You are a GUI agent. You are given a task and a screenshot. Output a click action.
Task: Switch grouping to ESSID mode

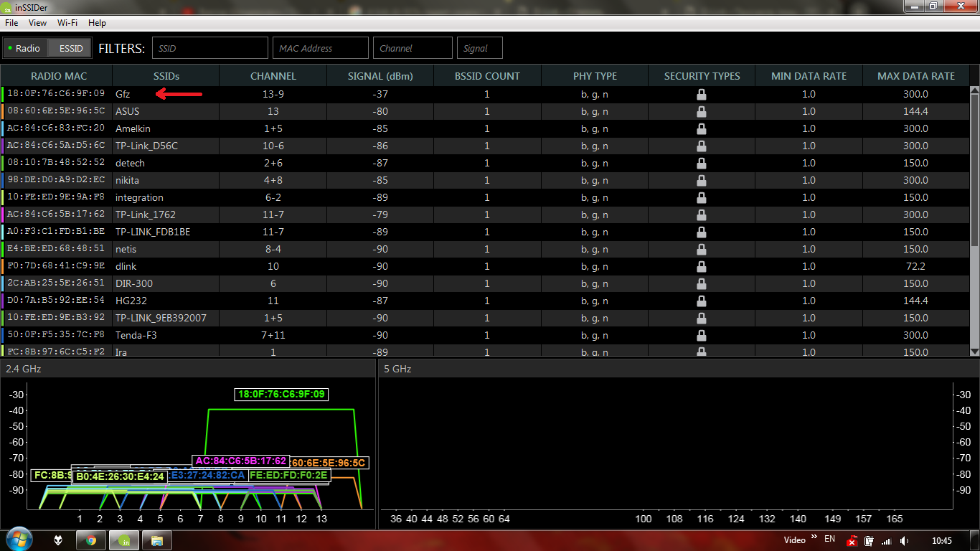pos(71,49)
